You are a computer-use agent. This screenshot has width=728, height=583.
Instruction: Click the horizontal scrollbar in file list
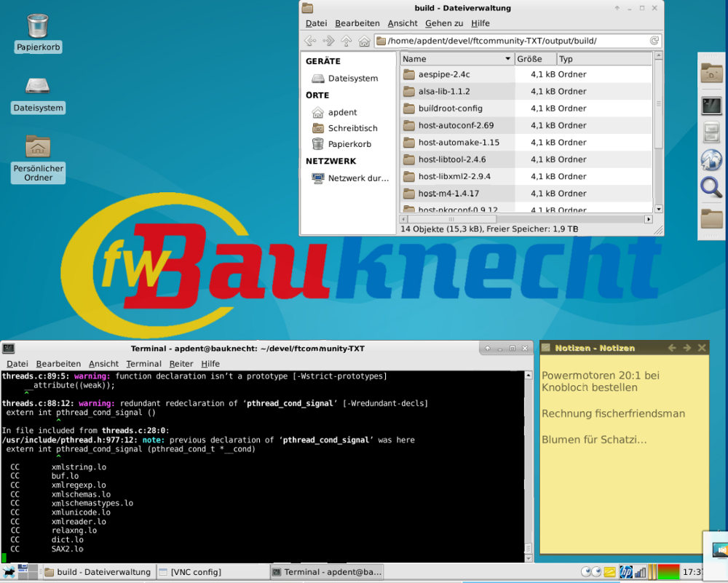451,219
